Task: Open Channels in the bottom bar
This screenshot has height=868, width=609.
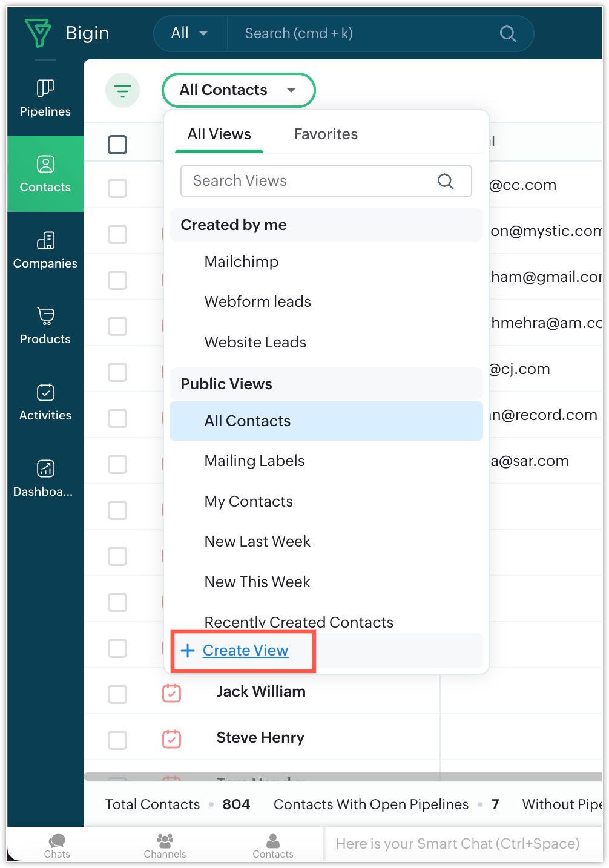Action: click(x=165, y=846)
